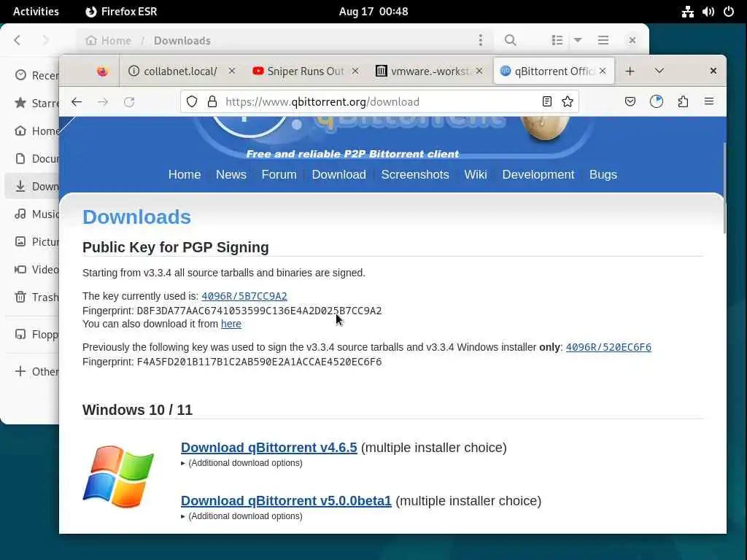747x560 pixels.
Task: Open the Screenshots nav link
Action: coord(415,175)
